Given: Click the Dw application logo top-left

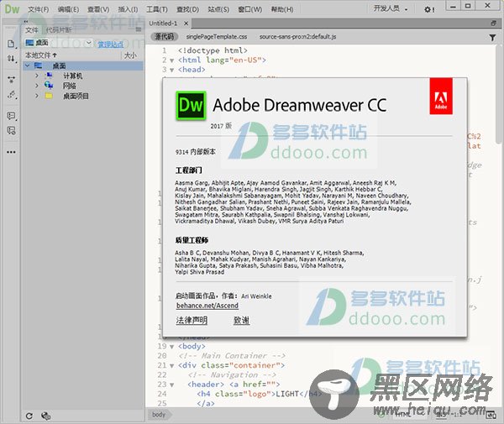Looking at the screenshot, I should pos(13,9).
